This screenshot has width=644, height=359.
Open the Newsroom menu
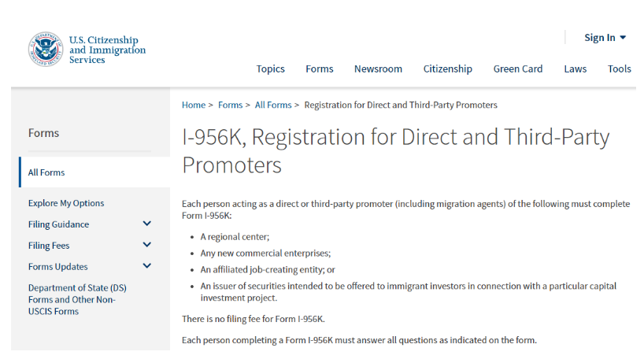[378, 69]
